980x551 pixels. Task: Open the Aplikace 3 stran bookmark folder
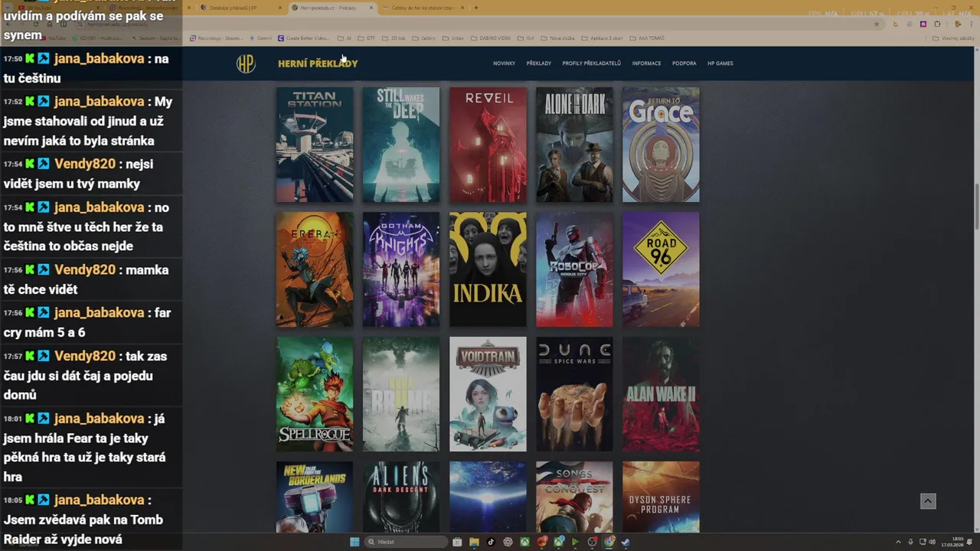click(603, 37)
